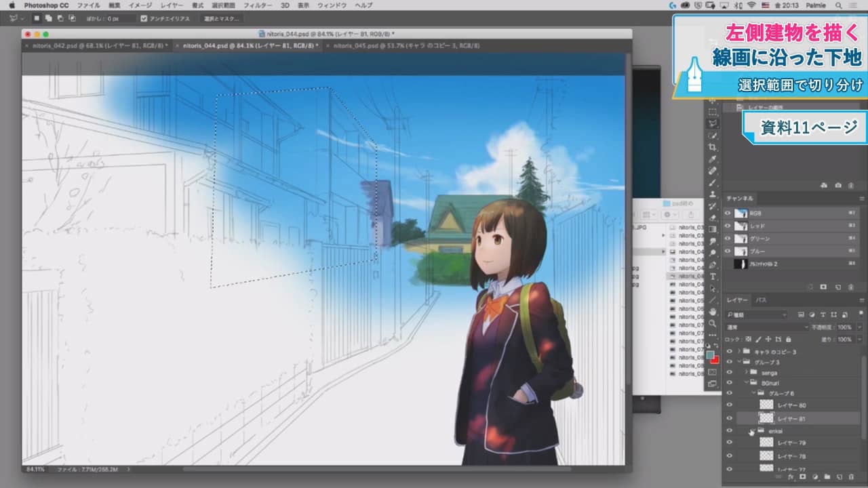868x488 pixels.
Task: Delete layer trash icon in Layers panel
Action: (x=851, y=477)
